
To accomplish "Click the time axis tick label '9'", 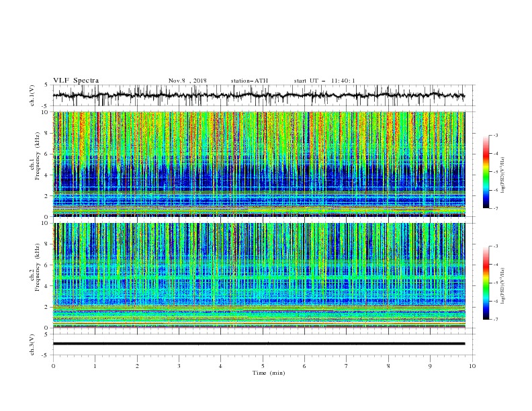I will tap(430, 366).
